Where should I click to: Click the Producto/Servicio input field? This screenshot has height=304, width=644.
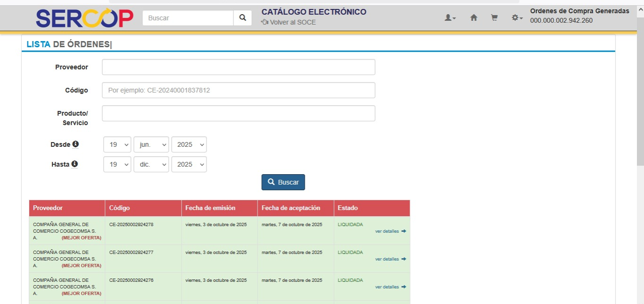pos(238,113)
